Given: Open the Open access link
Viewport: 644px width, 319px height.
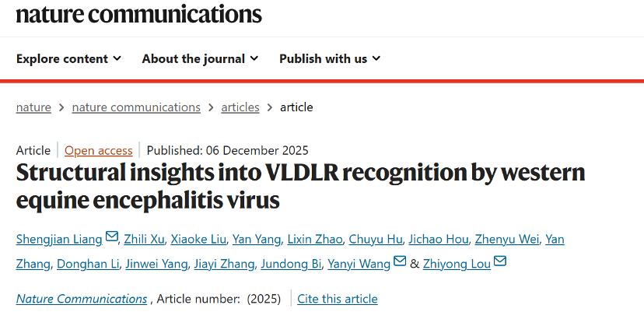Looking at the screenshot, I should [x=99, y=151].
